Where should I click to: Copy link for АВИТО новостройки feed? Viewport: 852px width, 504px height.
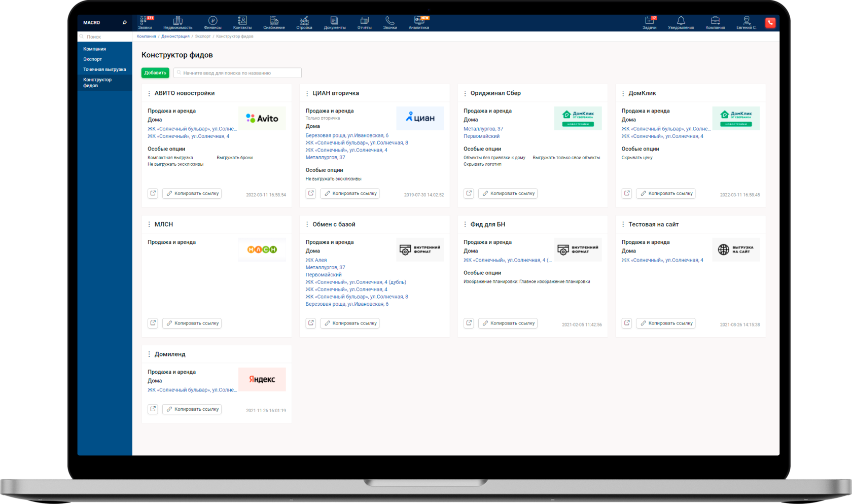[x=192, y=193]
